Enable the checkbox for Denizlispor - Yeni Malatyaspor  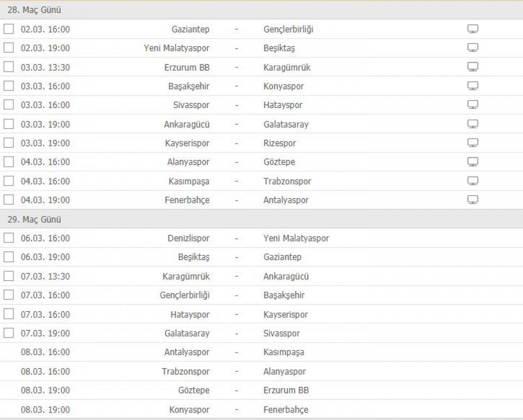pyautogui.click(x=8, y=238)
